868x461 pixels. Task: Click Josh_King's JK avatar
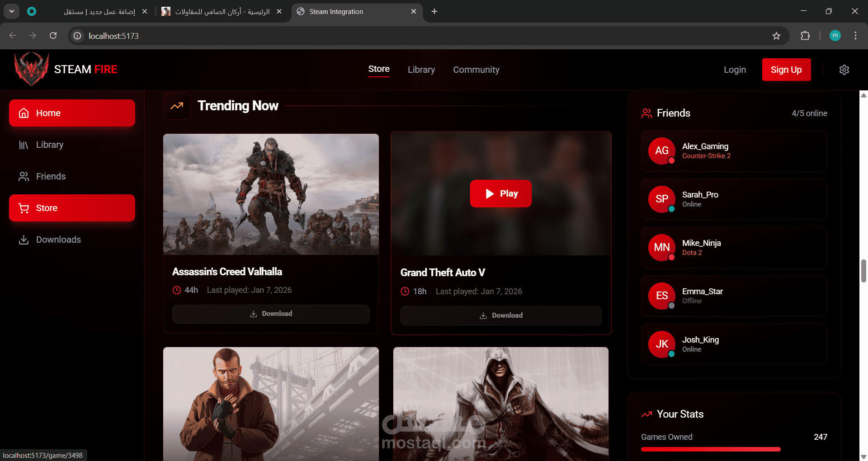(662, 344)
